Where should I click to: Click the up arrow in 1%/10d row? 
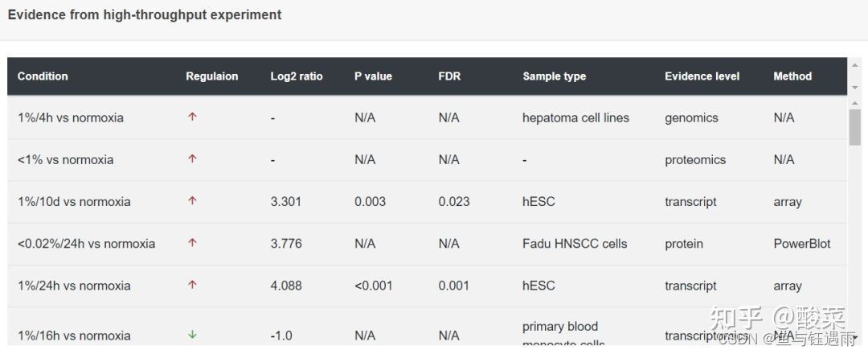point(192,200)
